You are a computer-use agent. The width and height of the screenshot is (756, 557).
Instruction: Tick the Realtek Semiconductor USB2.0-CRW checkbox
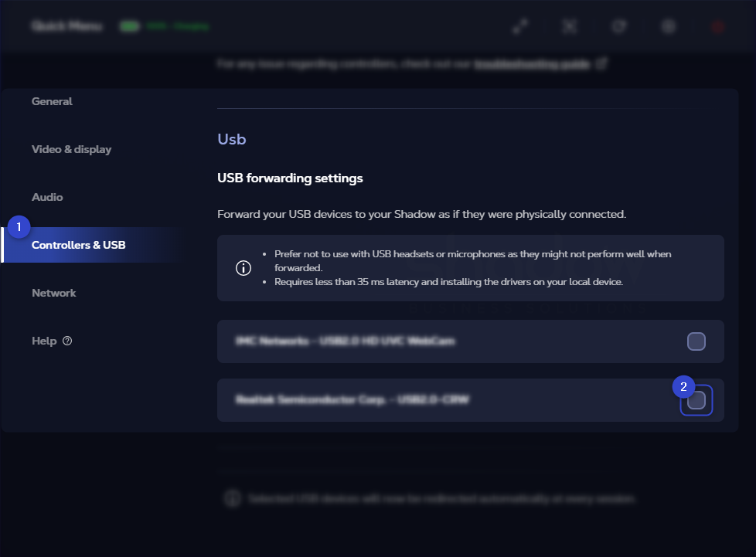(x=696, y=400)
